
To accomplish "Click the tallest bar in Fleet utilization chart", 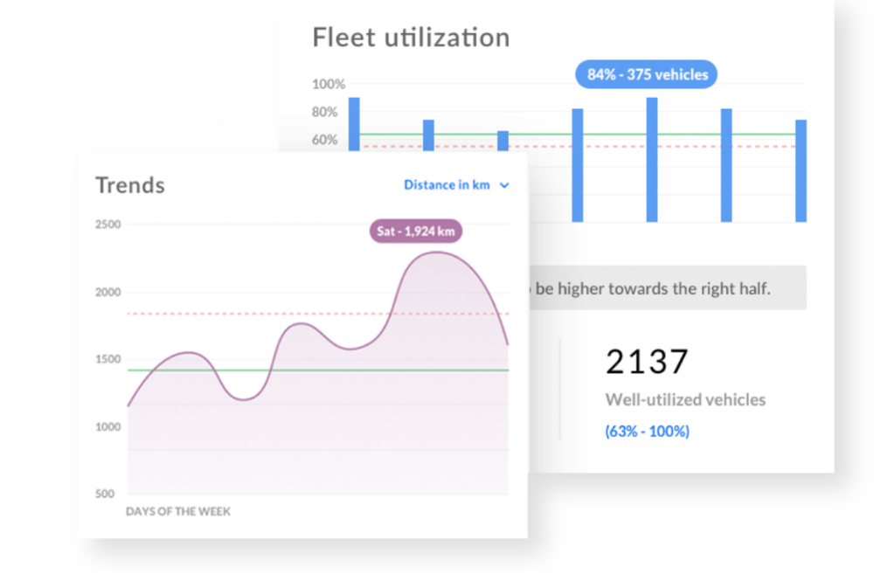I will tap(650, 157).
